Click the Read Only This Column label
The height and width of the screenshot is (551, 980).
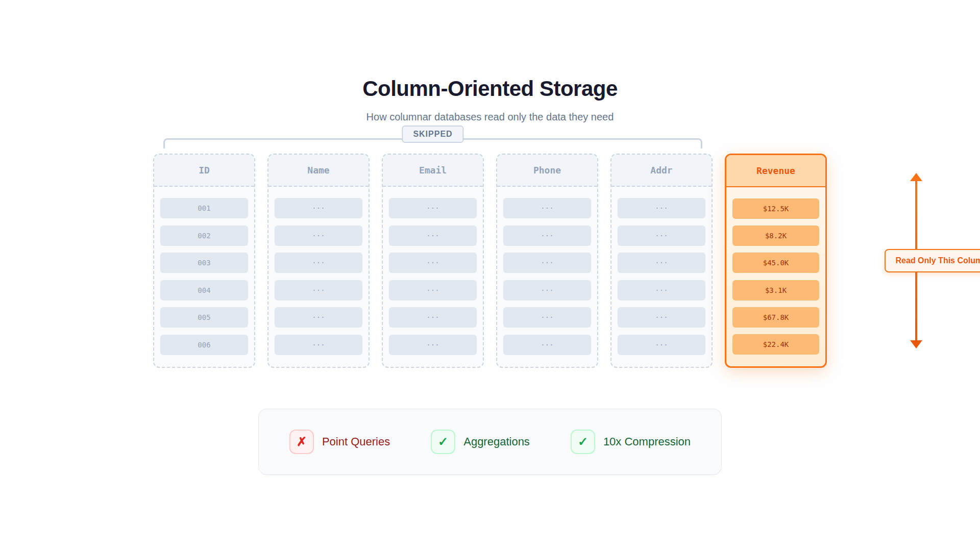pyautogui.click(x=937, y=261)
